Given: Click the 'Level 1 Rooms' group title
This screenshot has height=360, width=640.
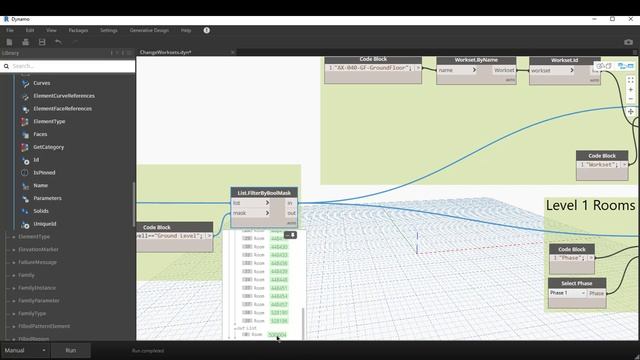Looking at the screenshot, I should [x=590, y=205].
